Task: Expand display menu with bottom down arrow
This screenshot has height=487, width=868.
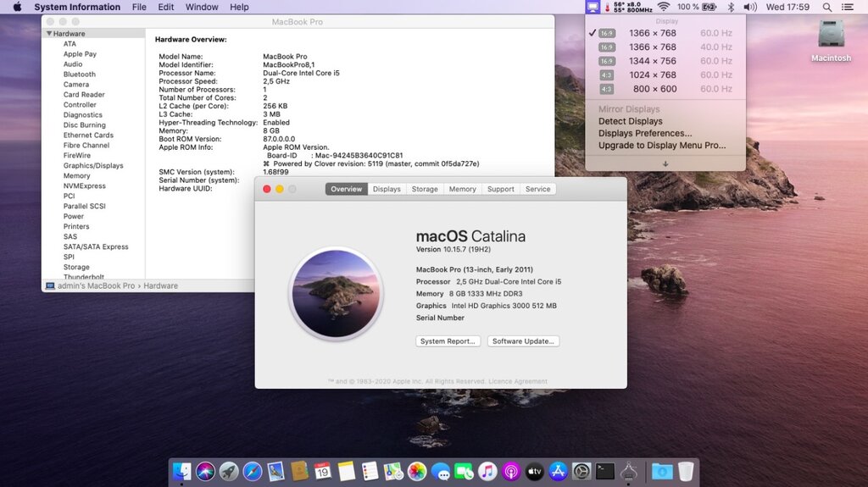Action: click(665, 163)
